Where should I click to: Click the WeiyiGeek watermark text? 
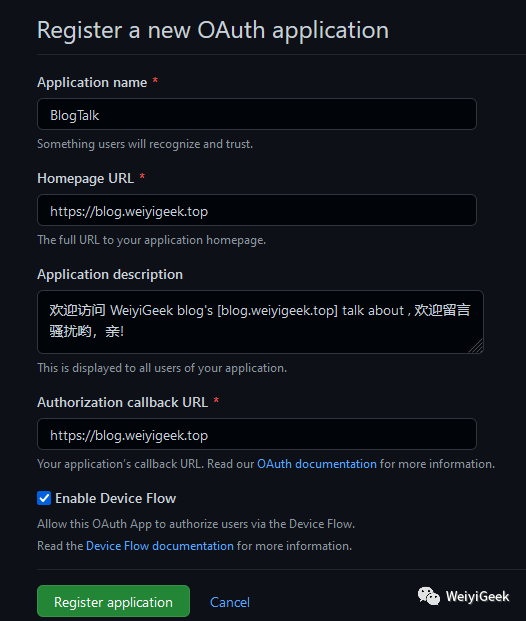point(477,596)
